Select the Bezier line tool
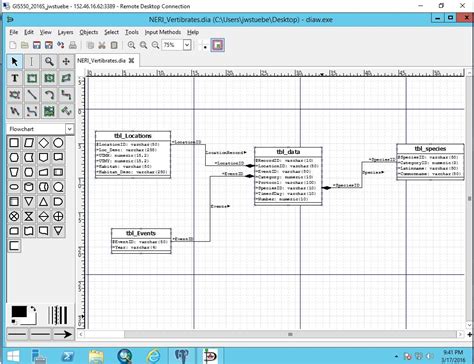This screenshot has width=474, height=364. click(x=32, y=111)
